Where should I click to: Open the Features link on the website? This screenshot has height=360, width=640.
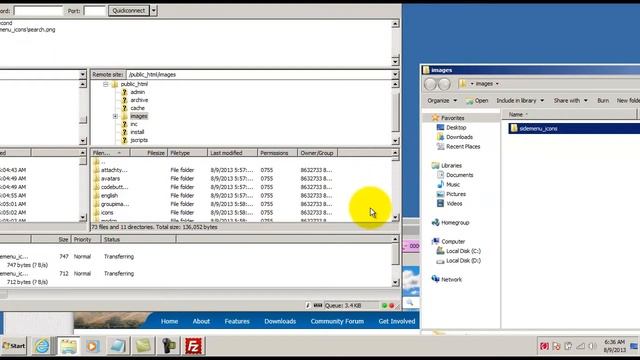click(x=237, y=321)
